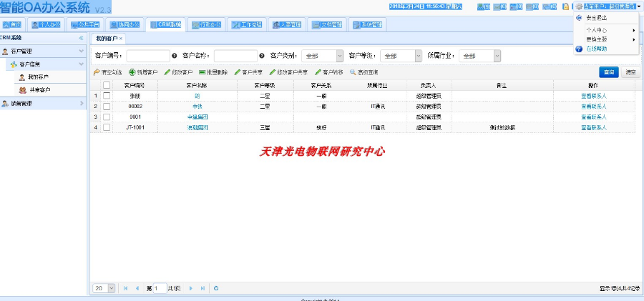The width and height of the screenshot is (644, 301).
Task: Collapse the CRM系统 sidebar panel
Action: [82, 38]
